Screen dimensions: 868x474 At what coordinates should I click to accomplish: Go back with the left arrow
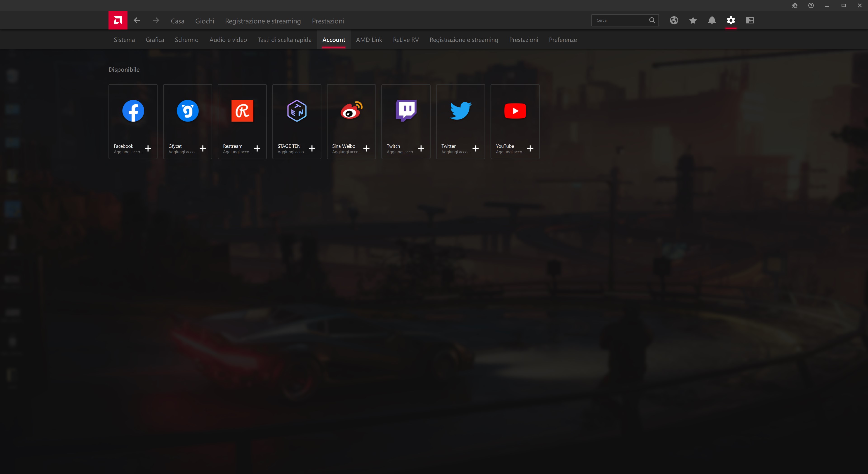[x=137, y=21]
